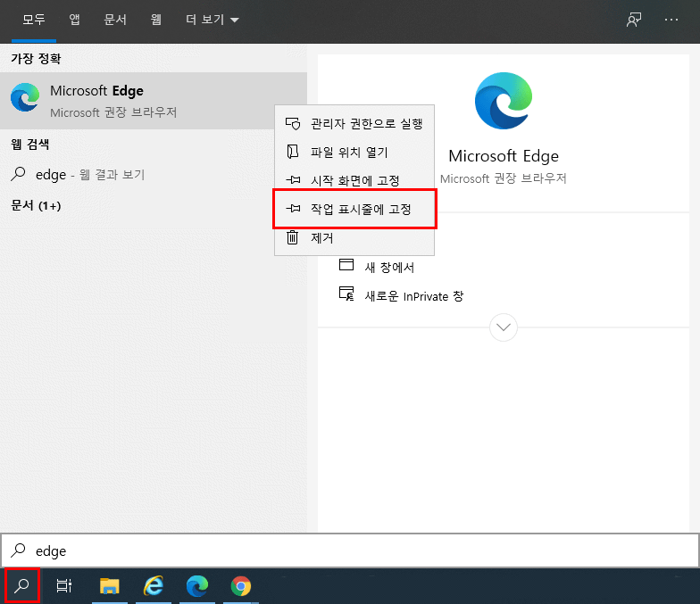Choose 제거 in the context menu
Viewport: 700px width, 604px height.
[354, 237]
